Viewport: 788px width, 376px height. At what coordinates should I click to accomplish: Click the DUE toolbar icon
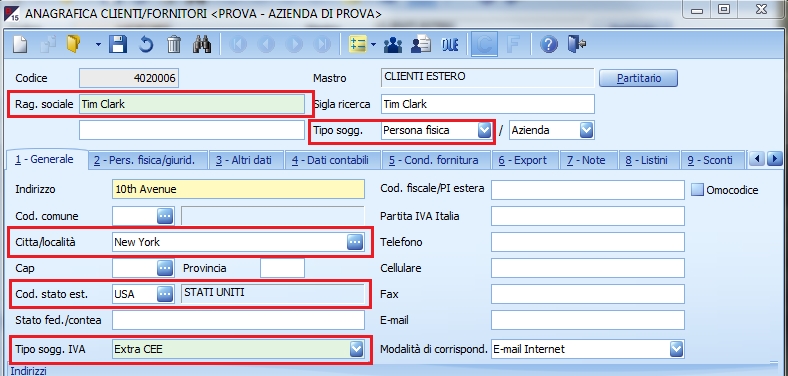(x=450, y=45)
